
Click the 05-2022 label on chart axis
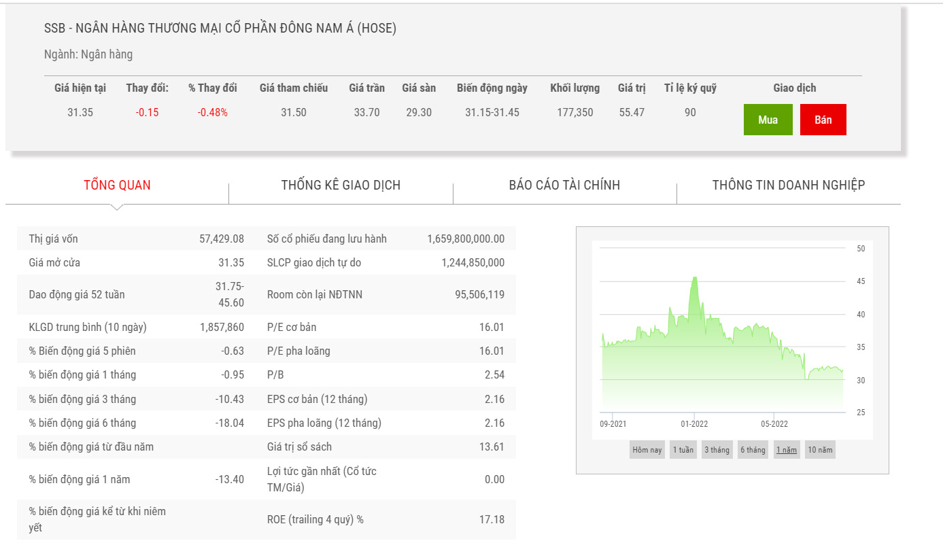[774, 424]
